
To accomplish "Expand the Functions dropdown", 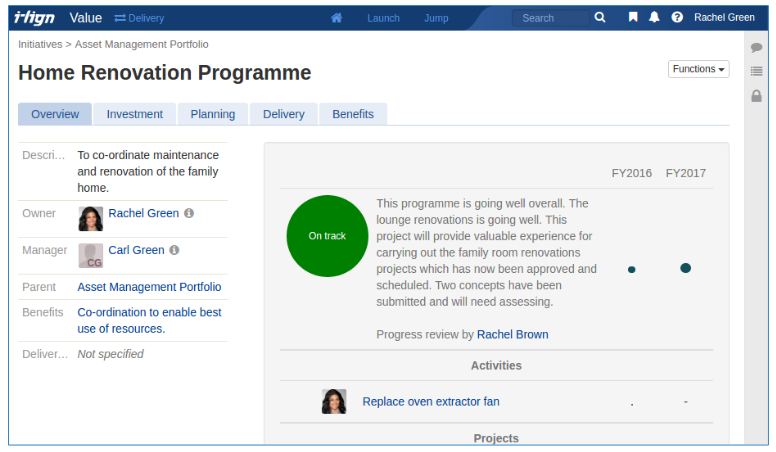I will [698, 69].
